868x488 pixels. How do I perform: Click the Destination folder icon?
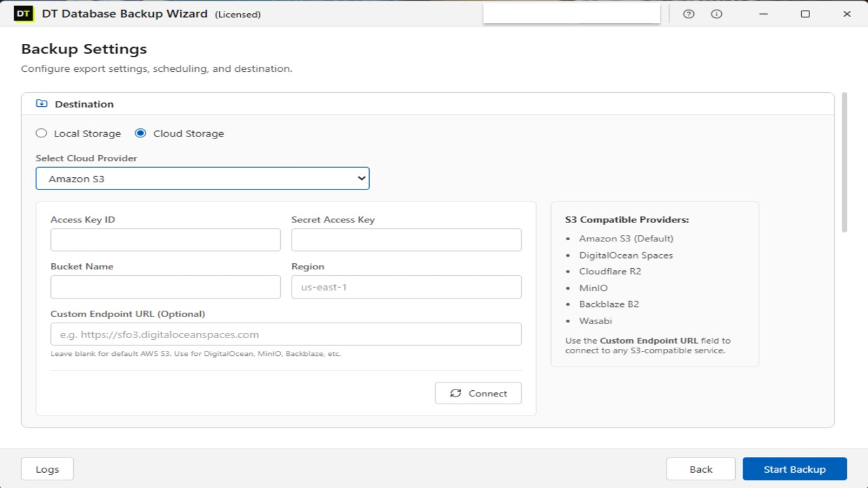(x=42, y=104)
